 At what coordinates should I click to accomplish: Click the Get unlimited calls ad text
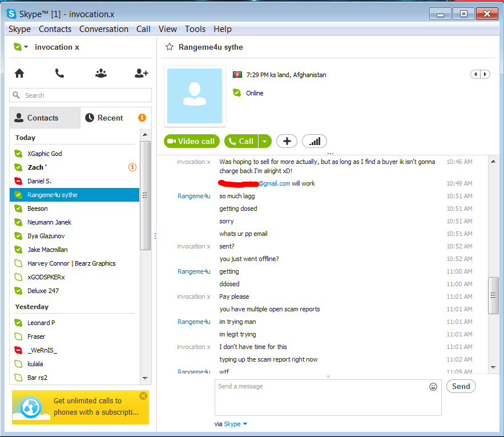point(96,406)
